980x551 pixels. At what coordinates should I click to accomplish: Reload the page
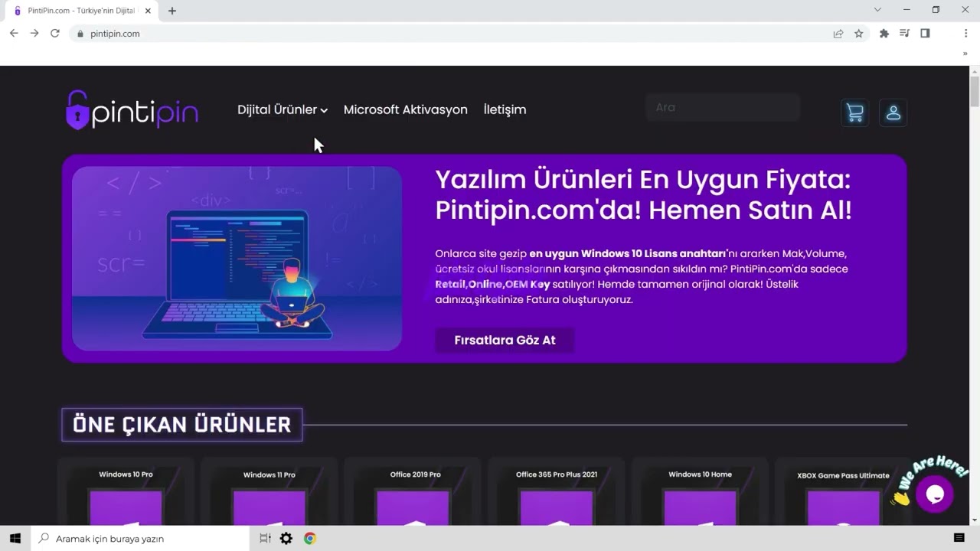(x=55, y=34)
